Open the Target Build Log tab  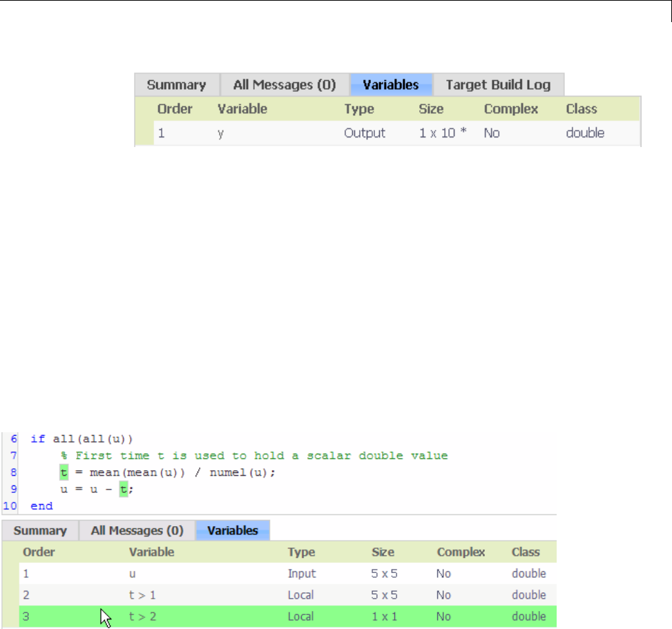pos(498,85)
